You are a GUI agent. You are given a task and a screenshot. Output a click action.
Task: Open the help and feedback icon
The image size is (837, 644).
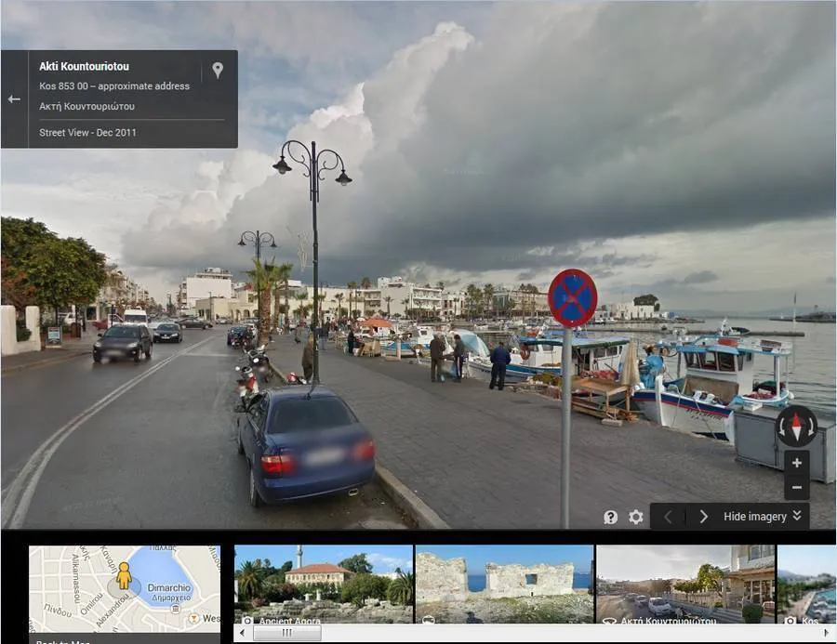pos(611,517)
